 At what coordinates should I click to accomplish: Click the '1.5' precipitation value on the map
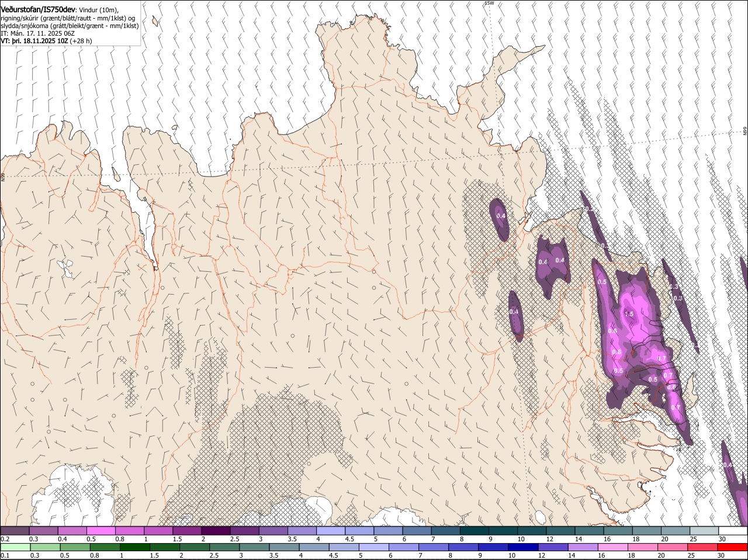tap(629, 314)
